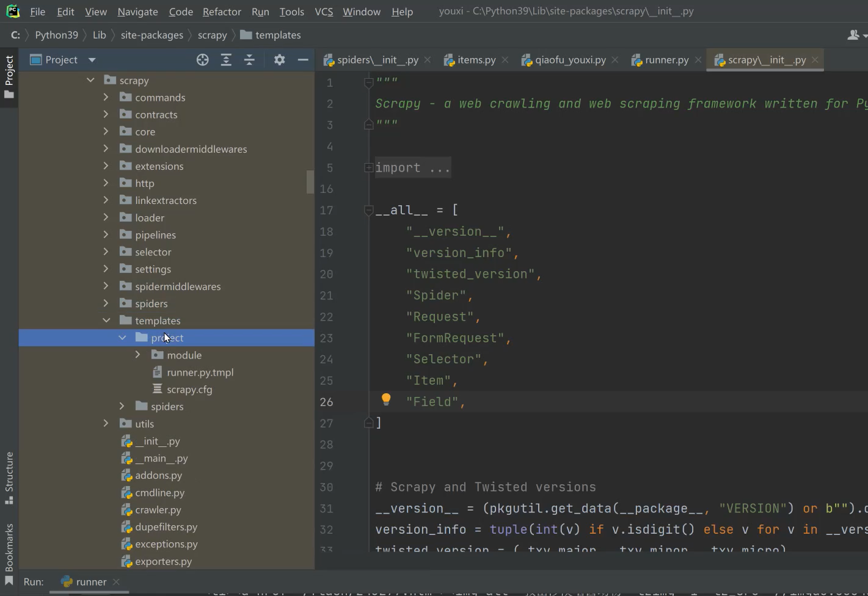Open crawler.py in the project tree

click(x=158, y=510)
